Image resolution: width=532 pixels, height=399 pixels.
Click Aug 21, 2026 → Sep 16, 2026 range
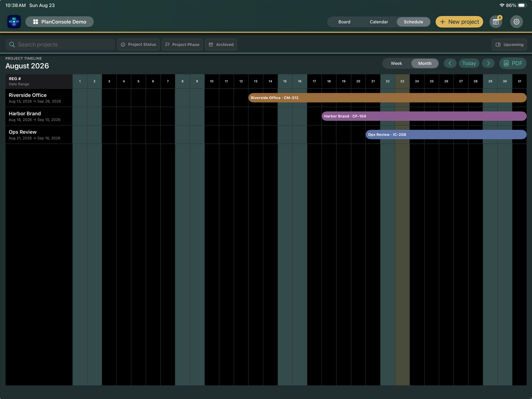[35, 138]
